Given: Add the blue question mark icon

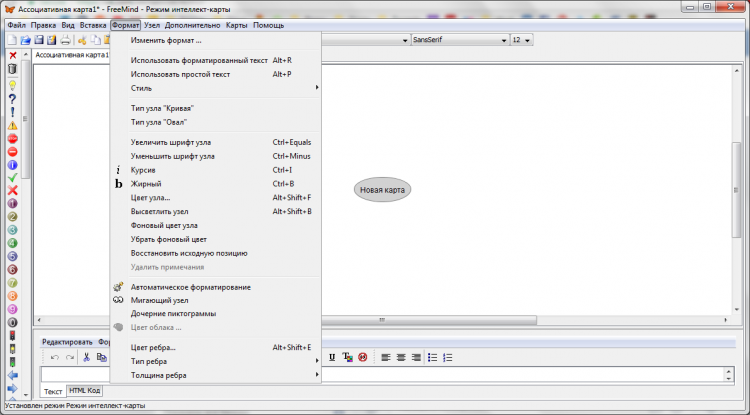Looking at the screenshot, I should pos(13,99).
